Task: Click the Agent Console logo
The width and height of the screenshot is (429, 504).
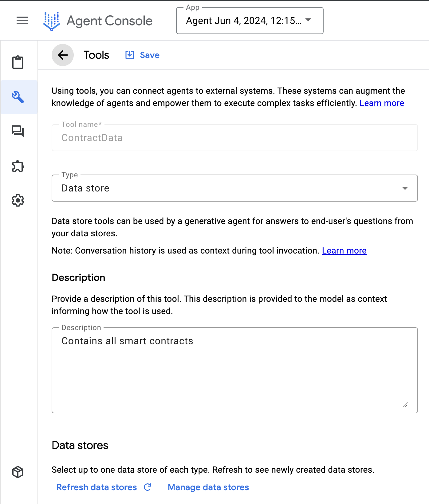Action: tap(52, 21)
